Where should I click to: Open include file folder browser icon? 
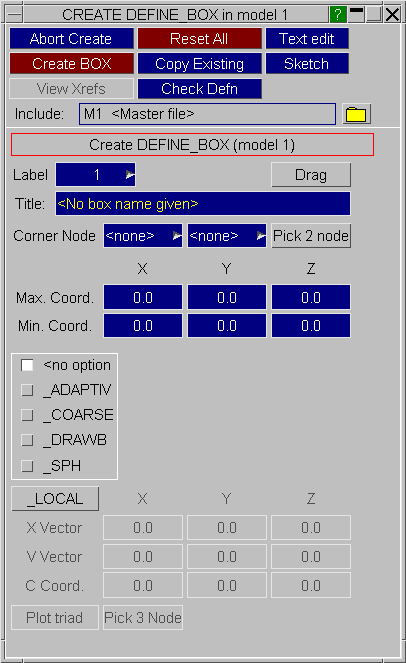tap(357, 114)
